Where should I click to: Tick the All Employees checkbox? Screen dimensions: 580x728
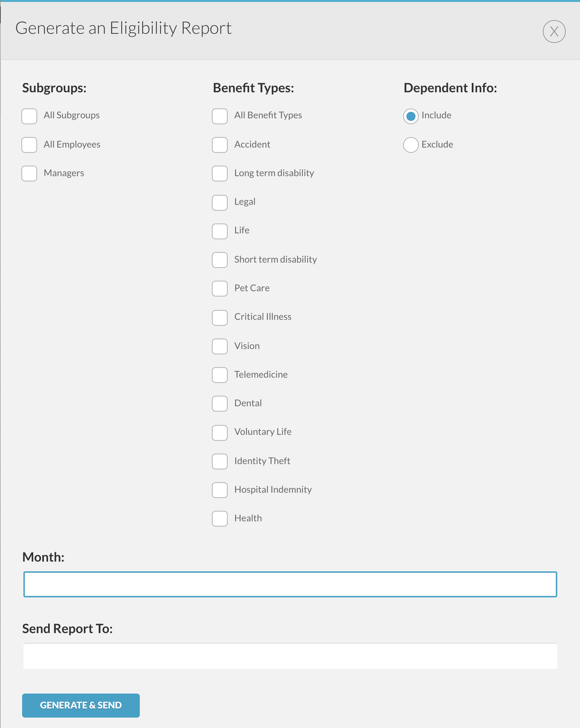[29, 145]
